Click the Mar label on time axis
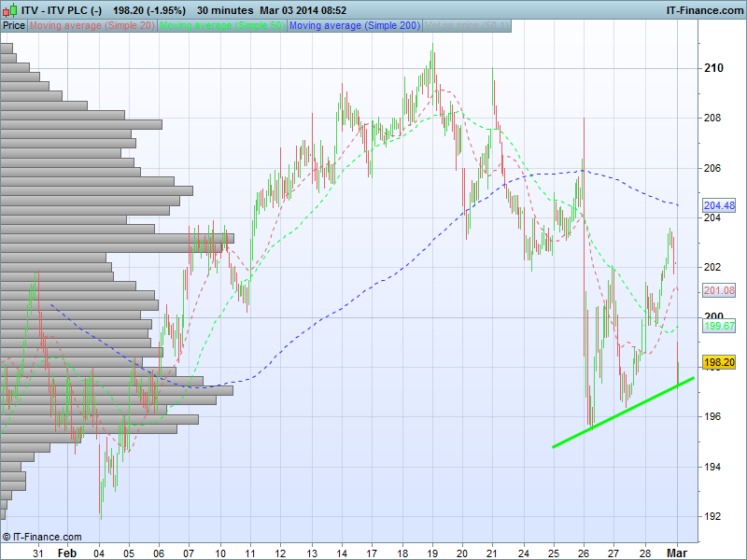 tap(677, 553)
